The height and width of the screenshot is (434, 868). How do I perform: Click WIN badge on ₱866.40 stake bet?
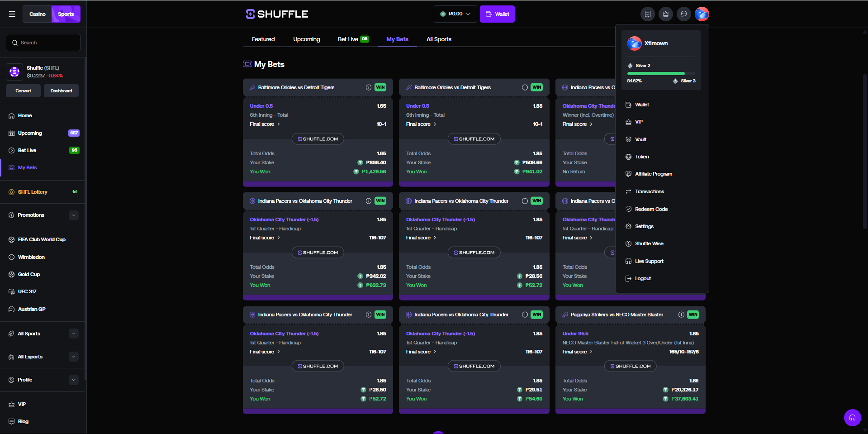tap(380, 87)
